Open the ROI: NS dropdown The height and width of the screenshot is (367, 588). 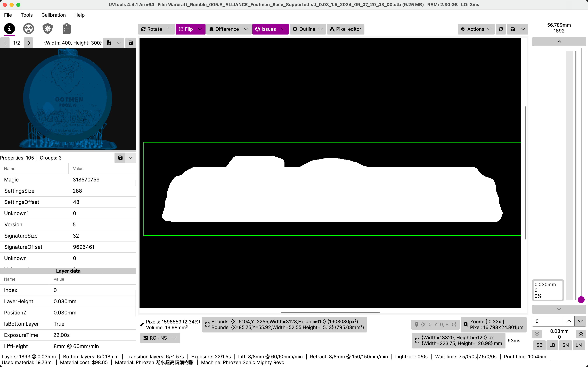coord(160,338)
